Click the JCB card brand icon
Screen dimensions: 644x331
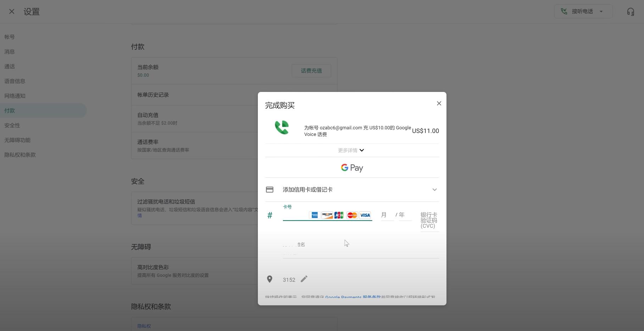339,215
